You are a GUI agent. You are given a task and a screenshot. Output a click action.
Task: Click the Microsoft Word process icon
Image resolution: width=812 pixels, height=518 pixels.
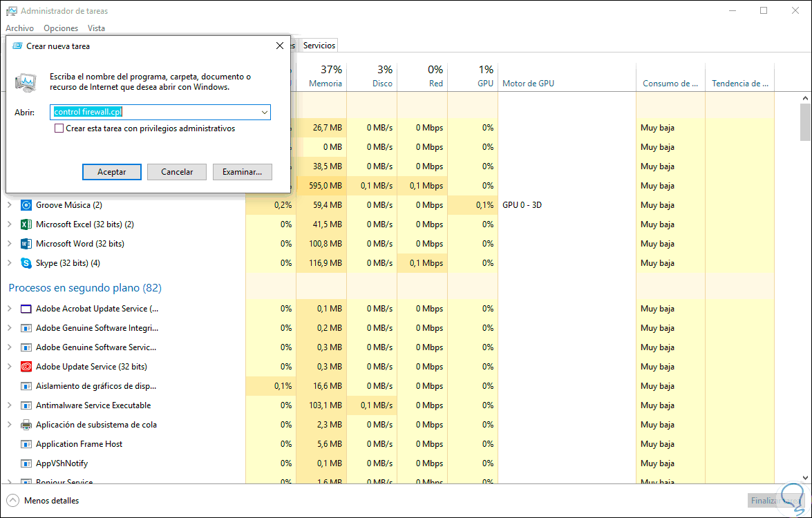26,244
